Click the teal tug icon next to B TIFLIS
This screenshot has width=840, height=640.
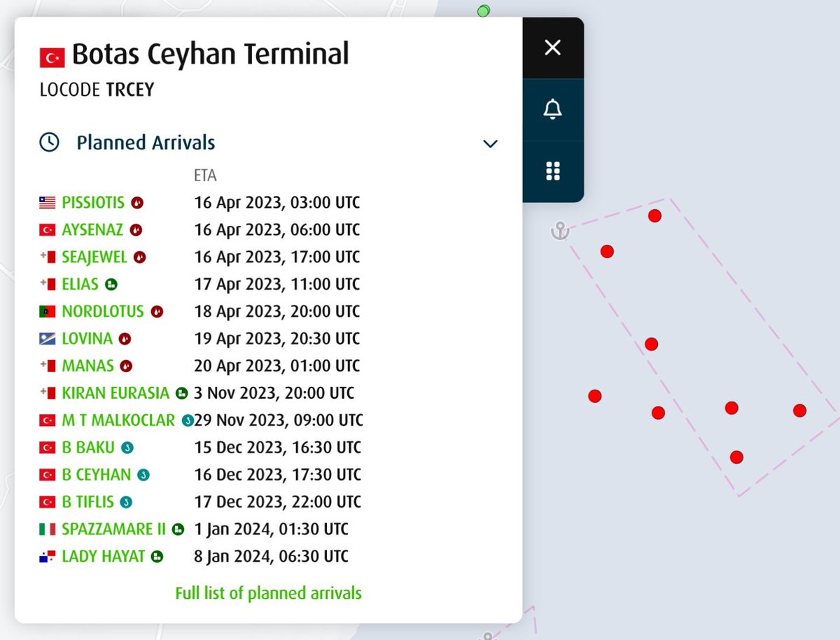(x=126, y=503)
